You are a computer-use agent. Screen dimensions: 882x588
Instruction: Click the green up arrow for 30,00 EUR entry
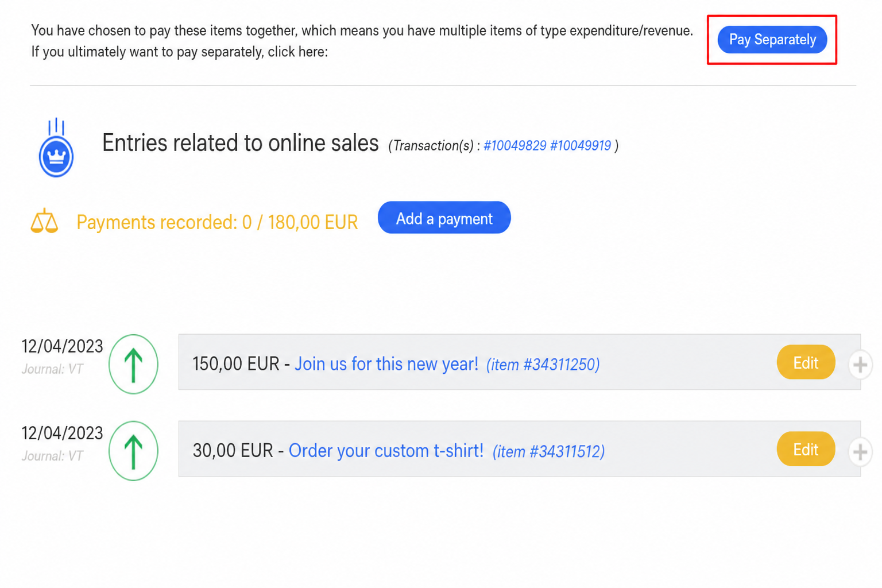coord(133,451)
